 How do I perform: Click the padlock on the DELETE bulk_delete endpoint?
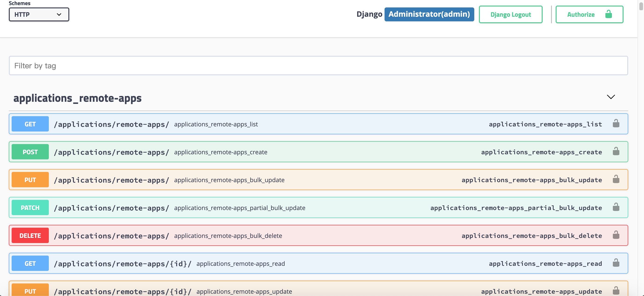tap(616, 235)
